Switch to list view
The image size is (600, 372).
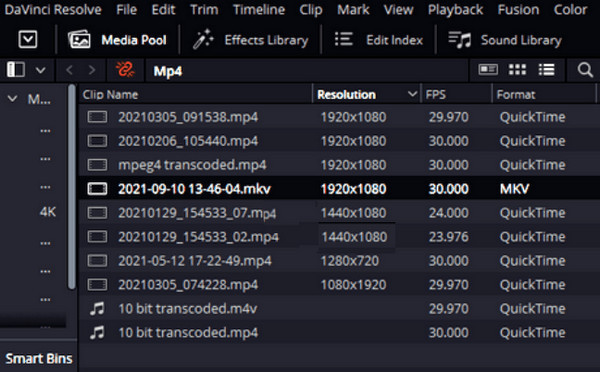click(546, 70)
